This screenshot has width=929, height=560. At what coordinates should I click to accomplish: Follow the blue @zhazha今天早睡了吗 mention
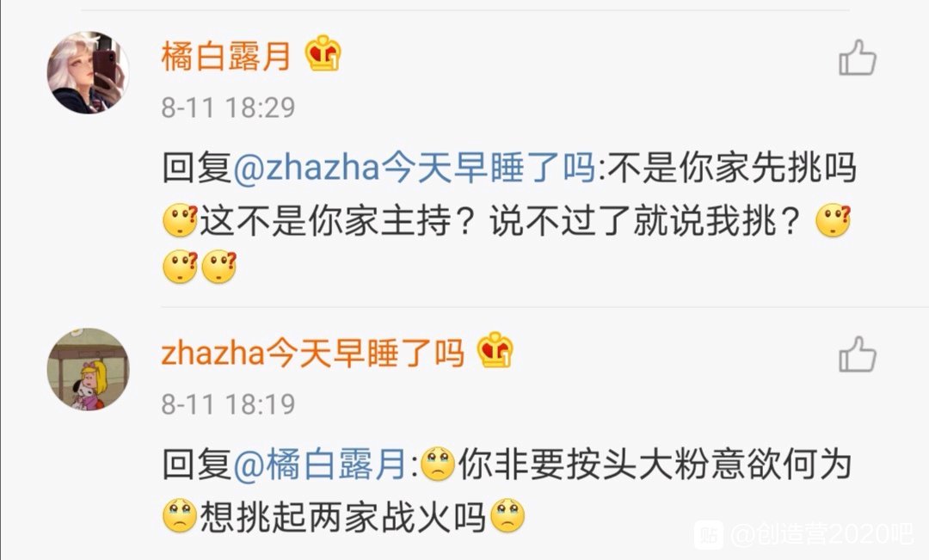(x=415, y=167)
